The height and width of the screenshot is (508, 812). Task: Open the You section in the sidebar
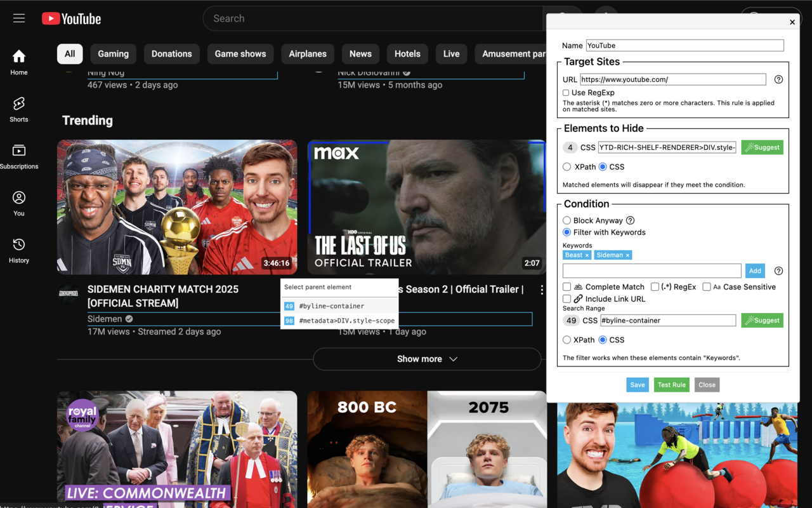(19, 203)
